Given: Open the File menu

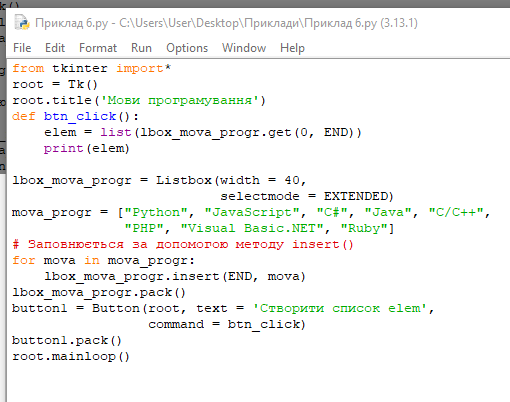Looking at the screenshot, I should pos(22,48).
